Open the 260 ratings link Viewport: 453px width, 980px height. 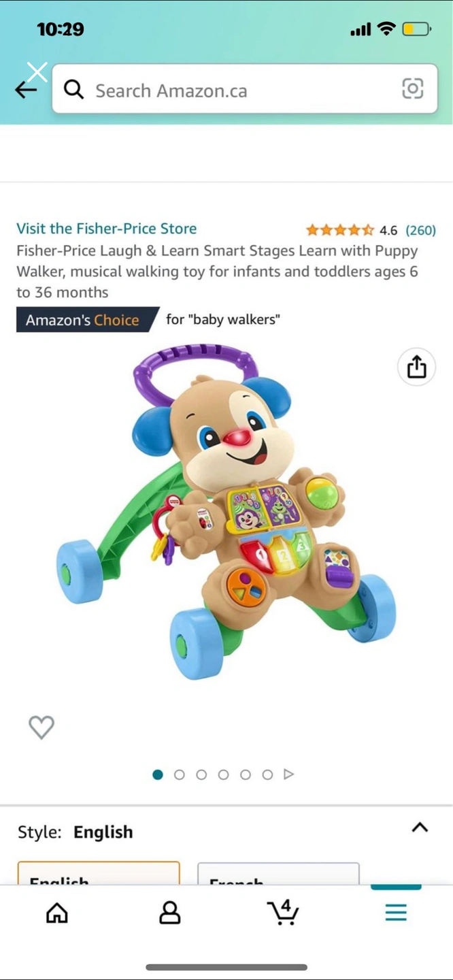click(x=420, y=230)
